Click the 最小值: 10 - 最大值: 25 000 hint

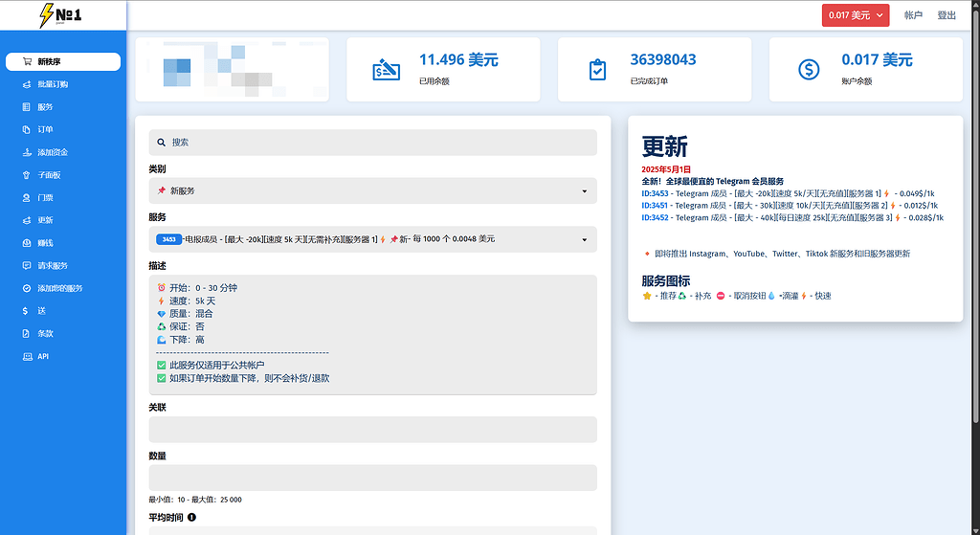195,500
